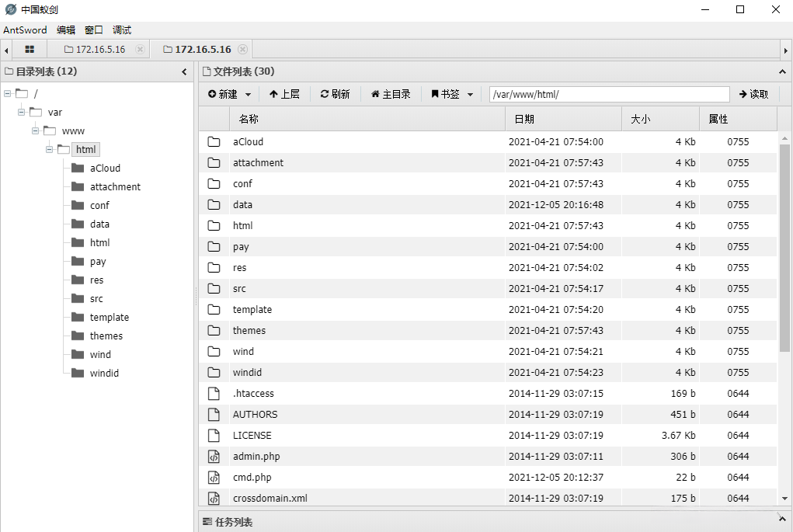Click attachment folder icon in file list

tap(214, 163)
